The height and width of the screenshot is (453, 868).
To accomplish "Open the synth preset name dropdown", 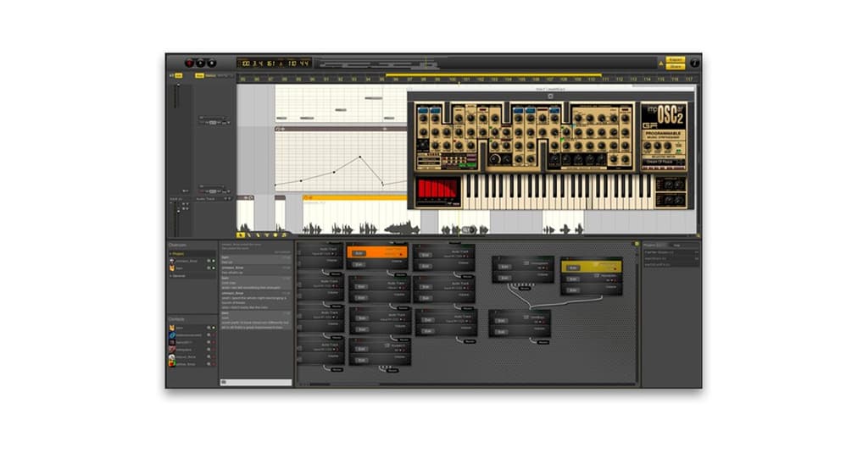I will tap(664, 162).
